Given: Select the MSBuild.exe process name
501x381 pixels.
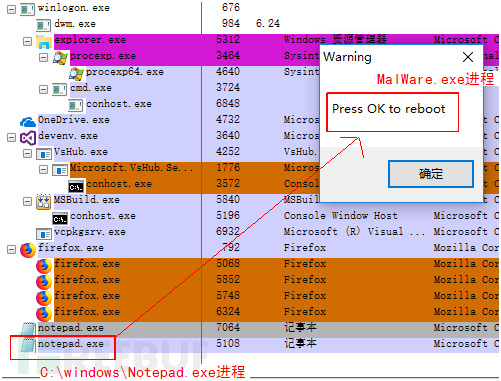Looking at the screenshot, I should click(x=87, y=200).
